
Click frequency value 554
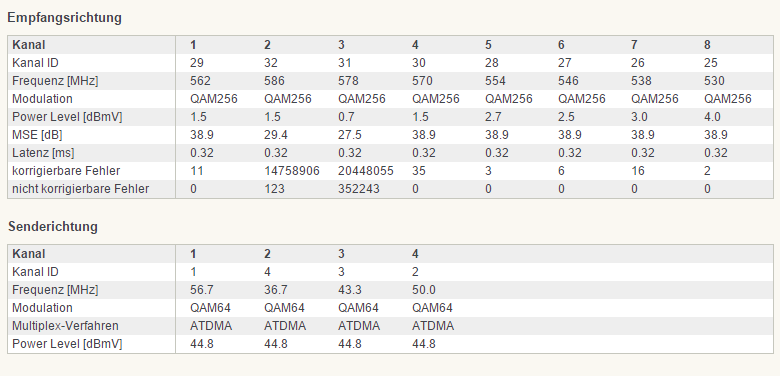point(495,81)
